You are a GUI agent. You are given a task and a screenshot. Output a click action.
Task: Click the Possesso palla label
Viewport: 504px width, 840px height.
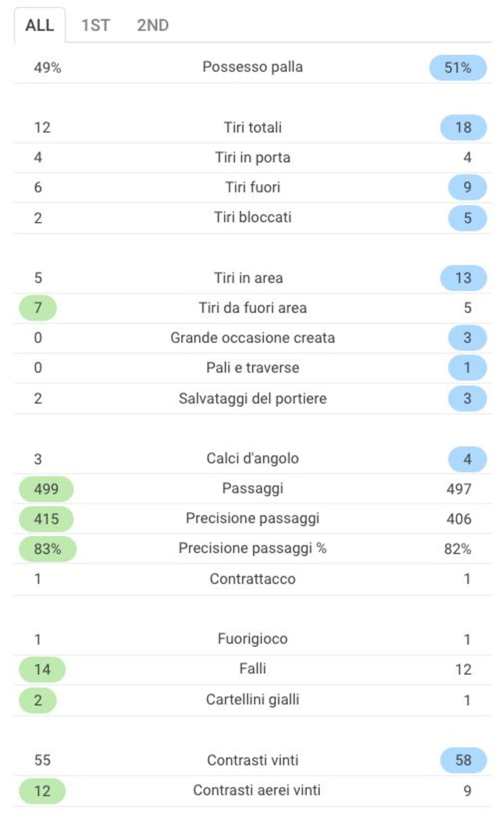[252, 67]
